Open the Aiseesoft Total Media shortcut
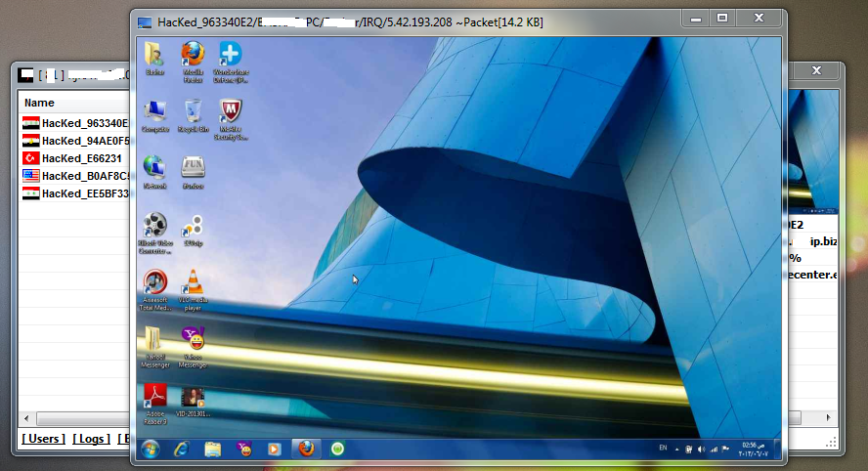The image size is (868, 471). coord(155,290)
